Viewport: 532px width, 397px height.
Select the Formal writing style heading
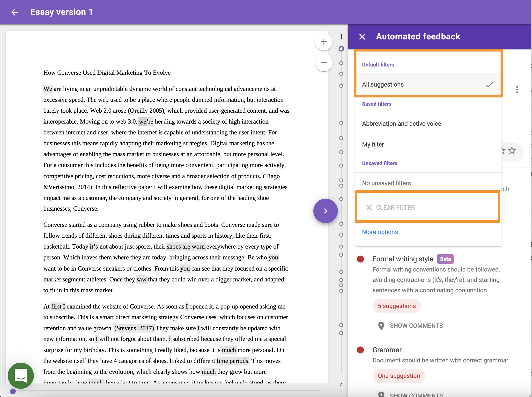(x=403, y=259)
